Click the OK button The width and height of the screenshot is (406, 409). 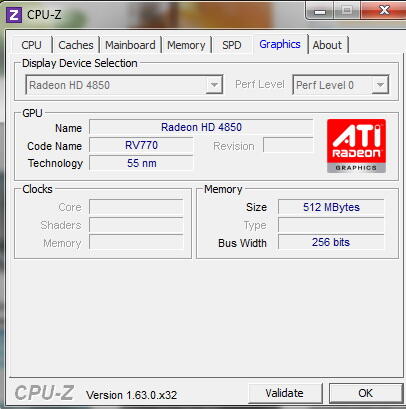(366, 393)
